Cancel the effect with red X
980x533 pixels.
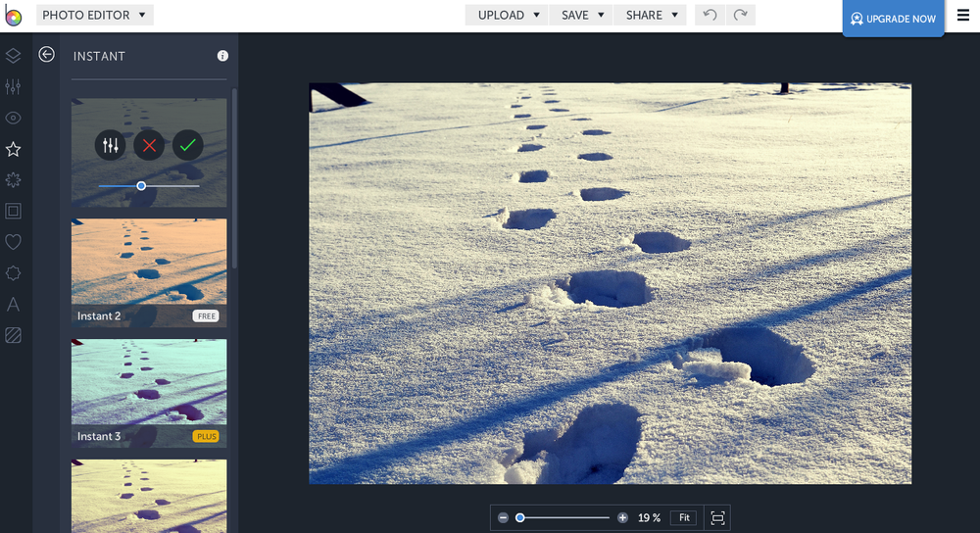click(149, 146)
